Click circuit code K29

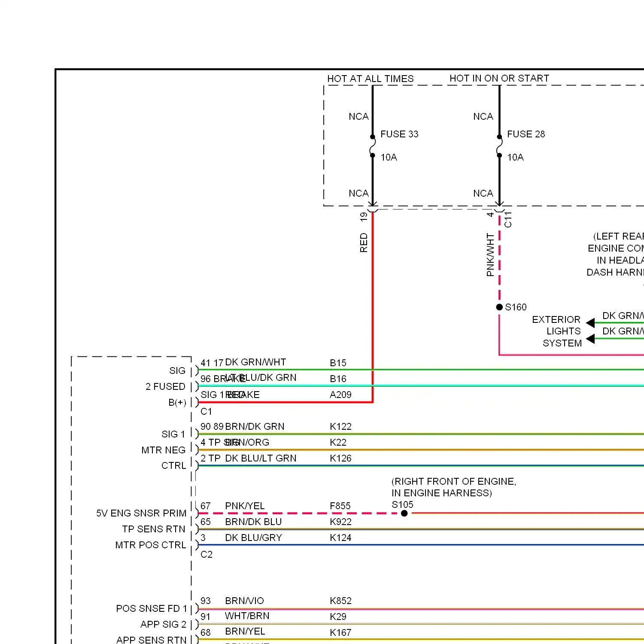338,617
